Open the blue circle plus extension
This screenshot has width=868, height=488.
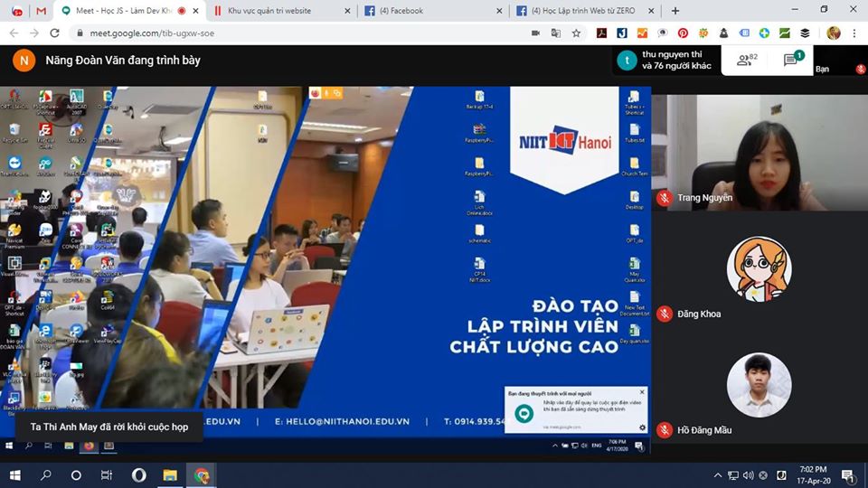pos(765,33)
